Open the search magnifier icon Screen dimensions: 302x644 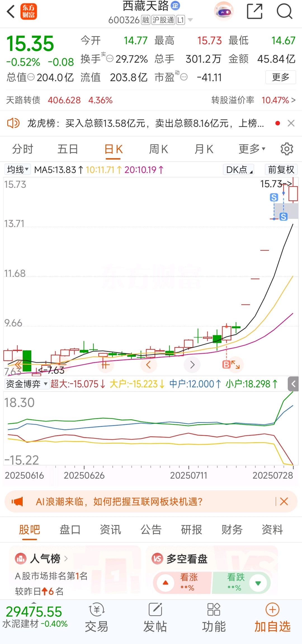284,11
